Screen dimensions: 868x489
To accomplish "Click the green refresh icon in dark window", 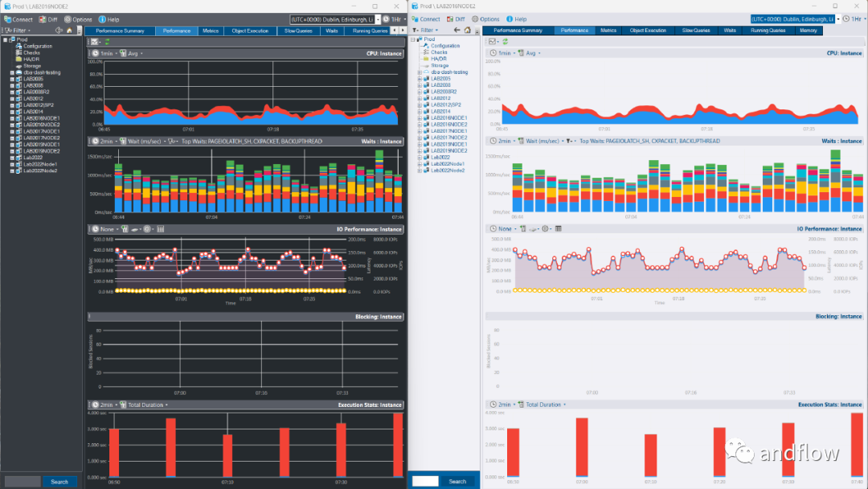I will click(x=108, y=42).
